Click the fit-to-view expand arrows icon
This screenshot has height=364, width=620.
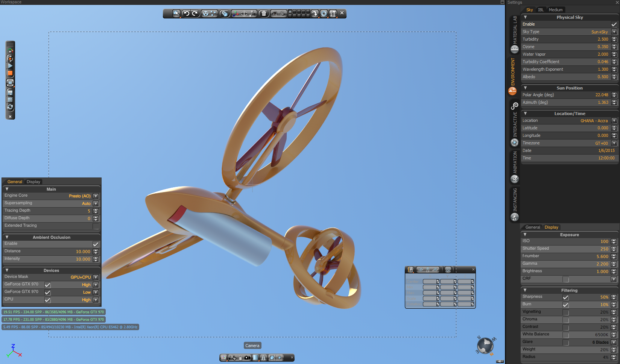click(10, 83)
